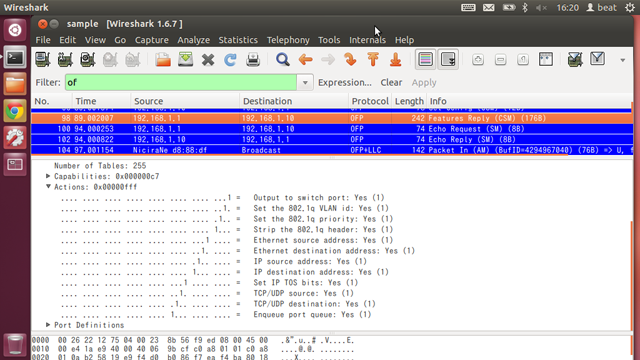Sort packets by Protocol column header
The height and width of the screenshot is (360, 640).
370,101
